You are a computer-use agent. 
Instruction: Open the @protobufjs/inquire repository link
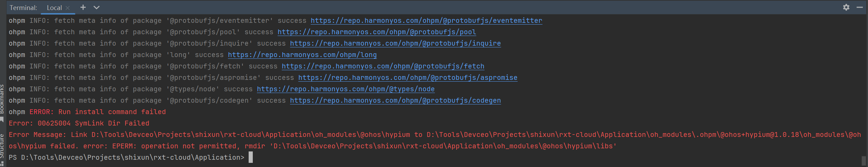[395, 44]
